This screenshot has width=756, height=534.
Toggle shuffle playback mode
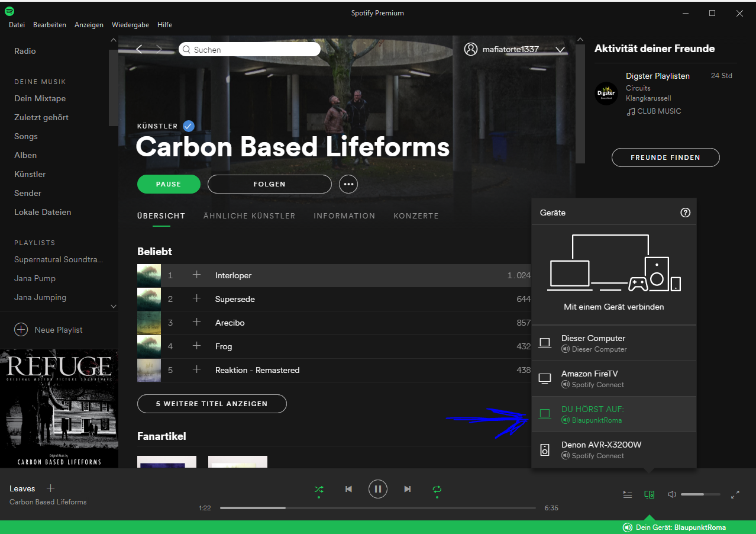[x=319, y=489]
